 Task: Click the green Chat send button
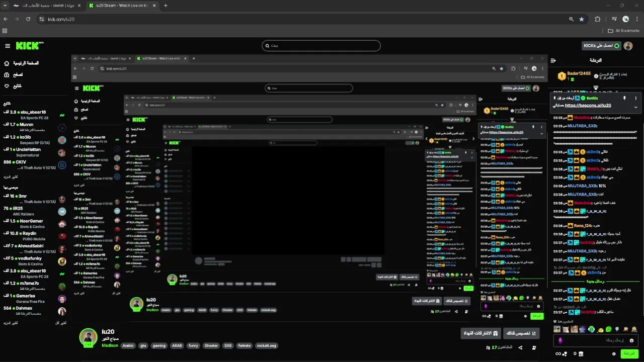pyautogui.click(x=629, y=353)
